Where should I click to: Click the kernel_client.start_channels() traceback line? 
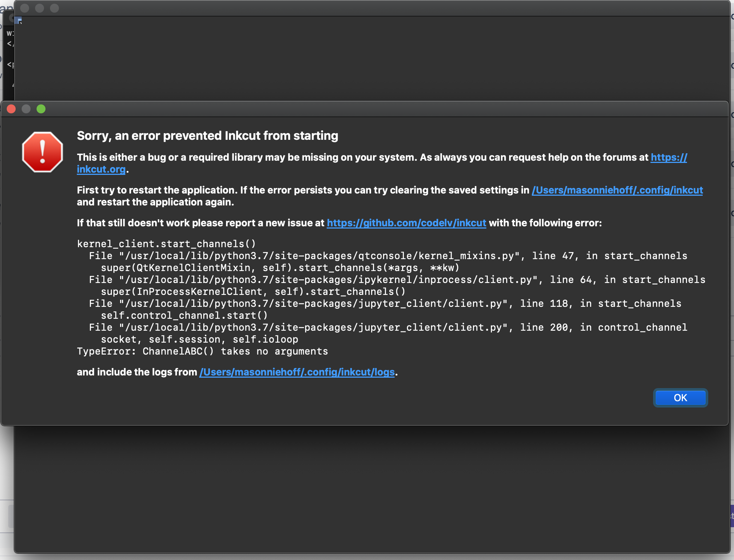[166, 244]
